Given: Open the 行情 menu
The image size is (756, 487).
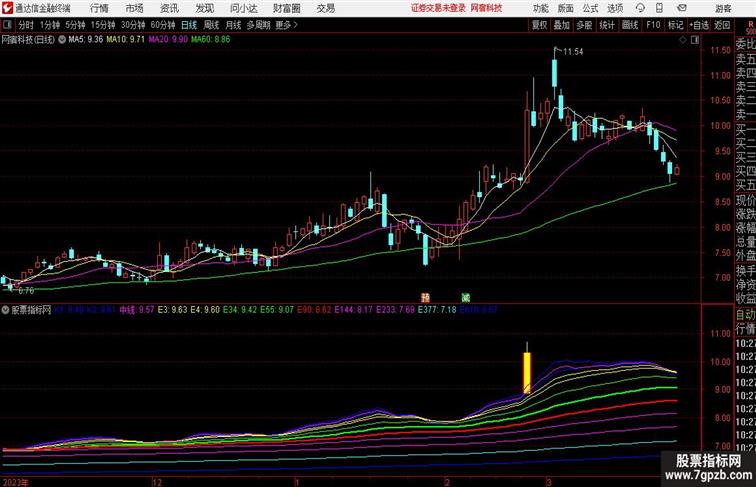Looking at the screenshot, I should [x=99, y=8].
